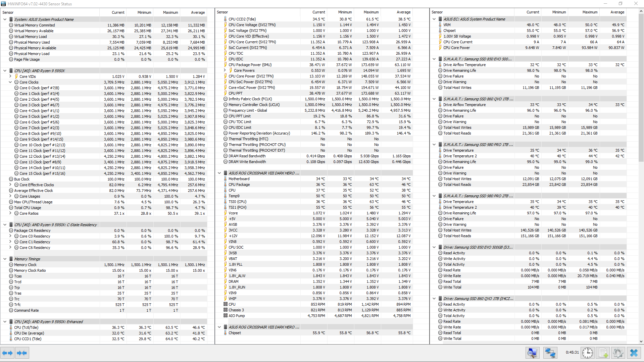Click the clock icon beside Bus Clock
The image size is (644, 362).
[x=11, y=179]
